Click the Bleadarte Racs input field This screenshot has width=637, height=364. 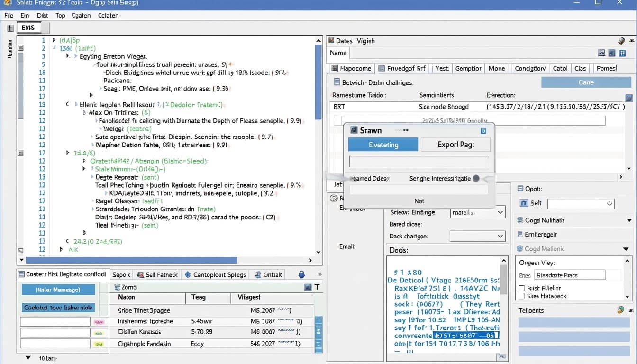570,275
